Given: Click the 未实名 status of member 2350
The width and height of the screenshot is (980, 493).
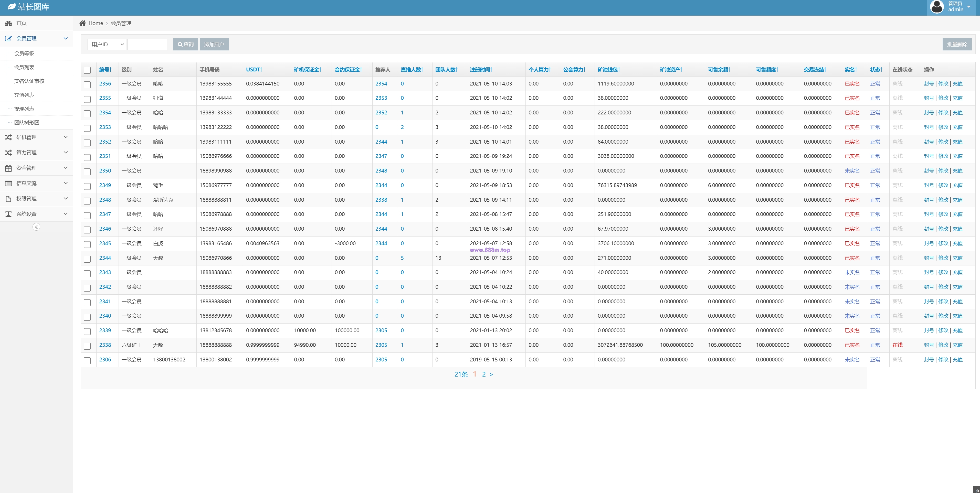Looking at the screenshot, I should [852, 171].
